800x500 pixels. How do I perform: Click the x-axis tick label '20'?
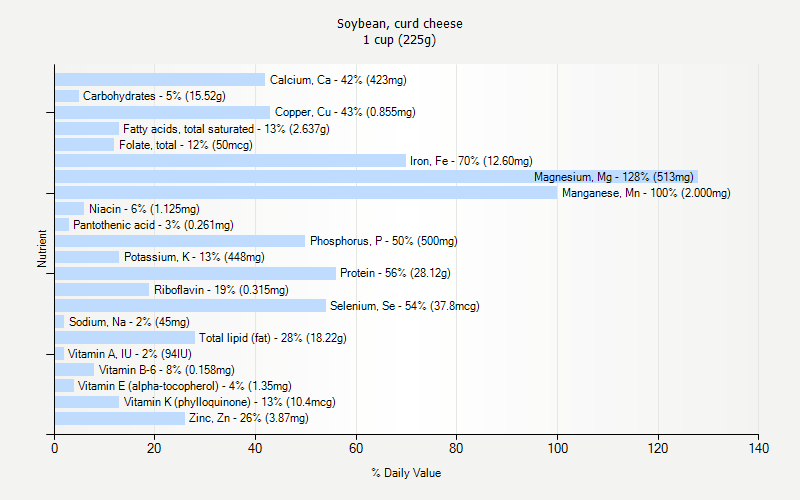tap(154, 448)
